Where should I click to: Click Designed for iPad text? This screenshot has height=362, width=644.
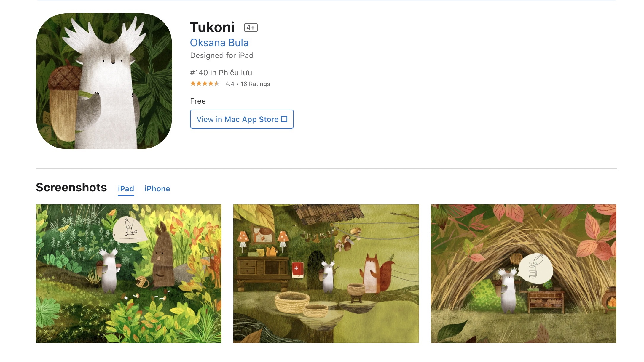pyautogui.click(x=222, y=55)
